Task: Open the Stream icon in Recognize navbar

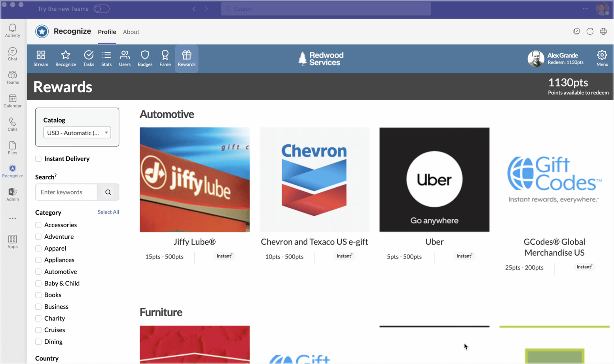Action: pos(41,58)
